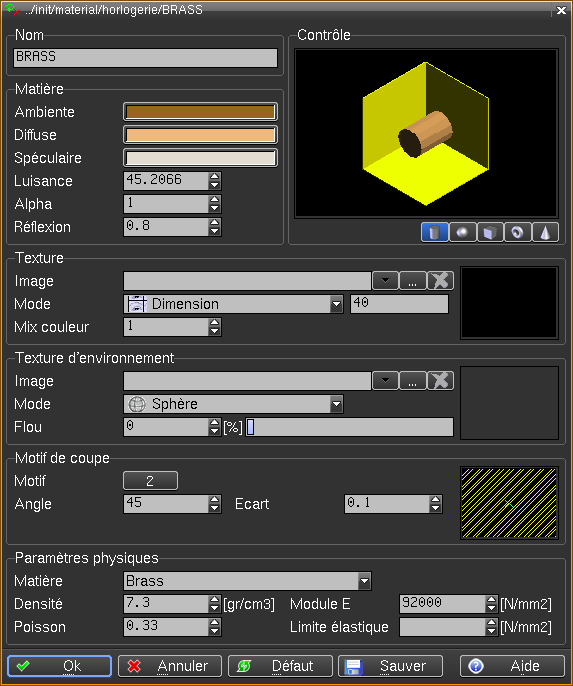The width and height of the screenshot is (573, 686).
Task: Open the Texture Mode Dimension dropdown
Action: click(x=234, y=304)
